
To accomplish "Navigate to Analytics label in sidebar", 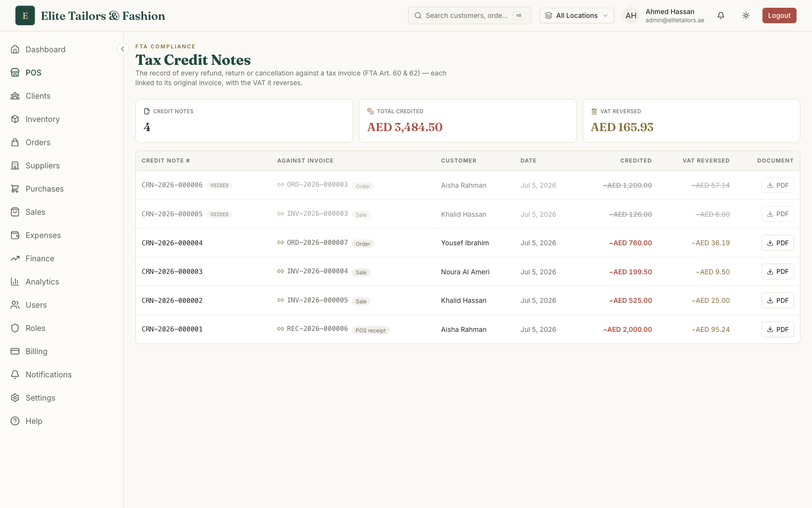I will point(42,282).
